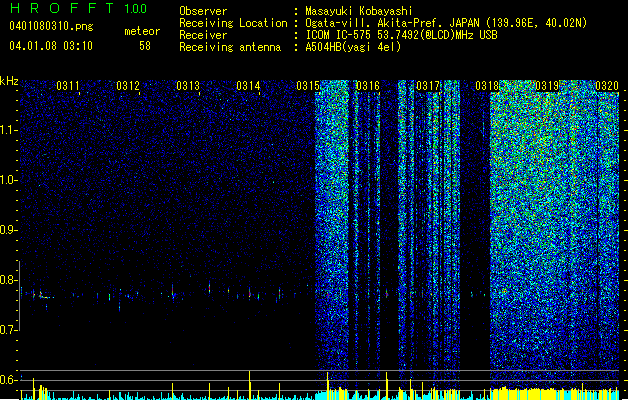Click the 1.0 frequency axis label
Viewport: 629px width, 400px height.
pos(8,180)
